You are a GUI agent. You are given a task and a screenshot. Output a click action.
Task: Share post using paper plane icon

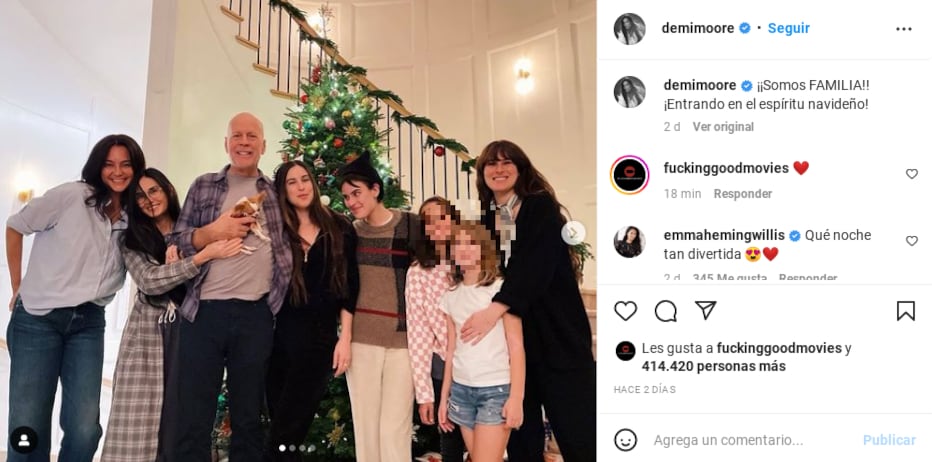click(x=706, y=311)
